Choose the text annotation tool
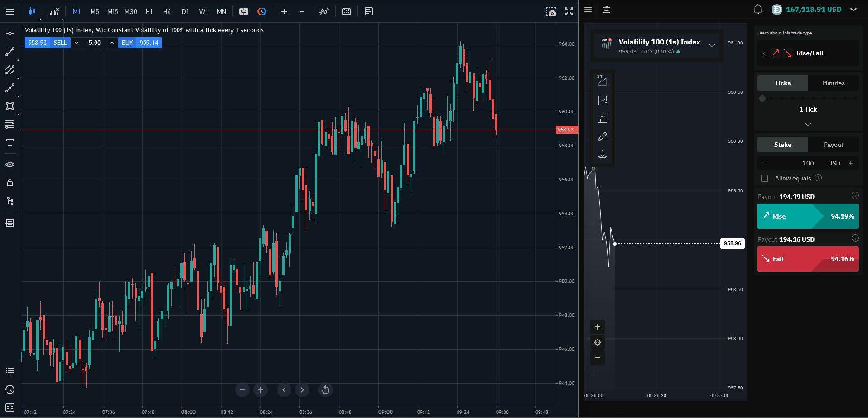 pyautogui.click(x=10, y=143)
